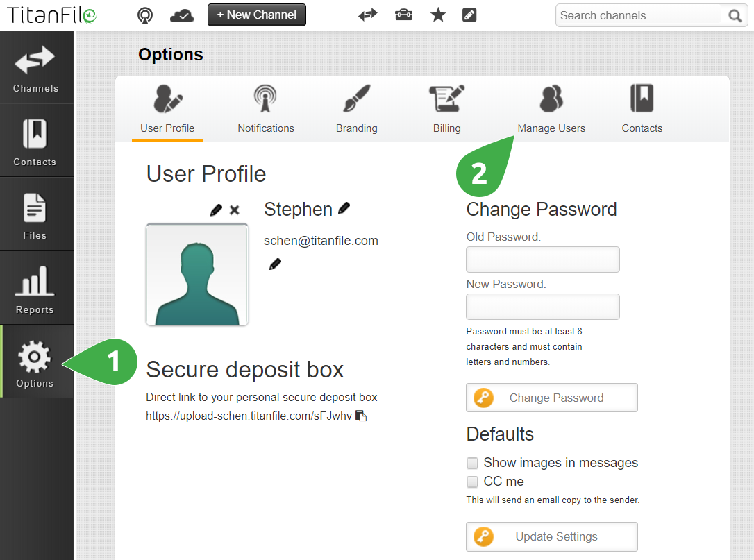
Task: Click the pencil edit icon in the toolbar
Action: pos(469,14)
